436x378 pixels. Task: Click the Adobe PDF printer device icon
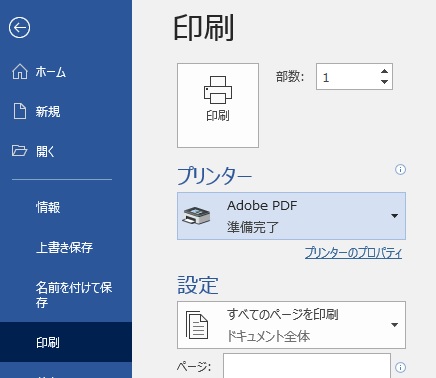[x=196, y=215]
